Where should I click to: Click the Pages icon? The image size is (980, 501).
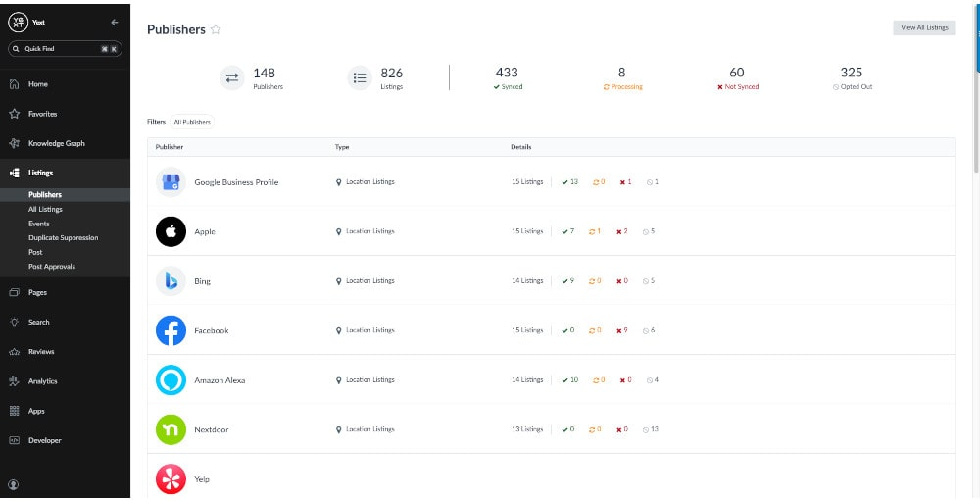coord(15,293)
